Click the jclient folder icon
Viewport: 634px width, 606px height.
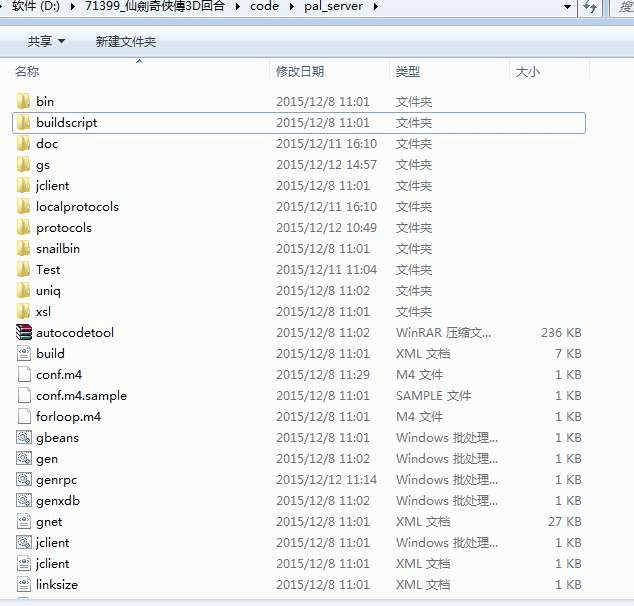[x=23, y=186]
